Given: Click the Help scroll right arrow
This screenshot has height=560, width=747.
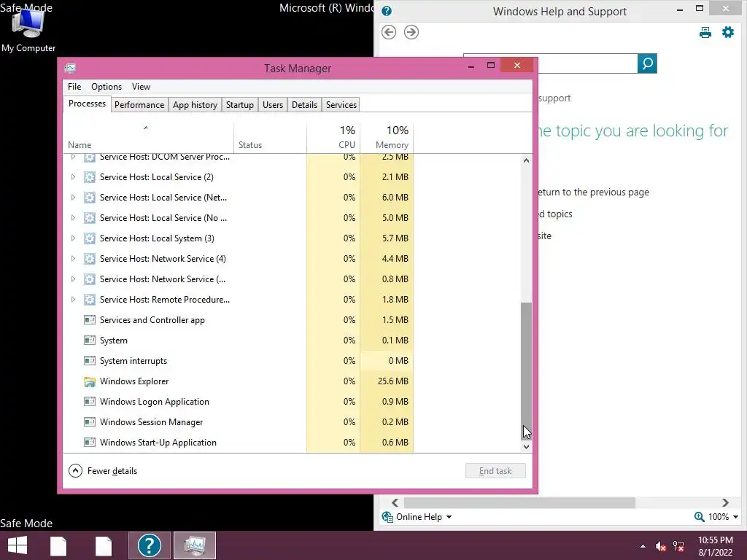Looking at the screenshot, I should tap(725, 503).
